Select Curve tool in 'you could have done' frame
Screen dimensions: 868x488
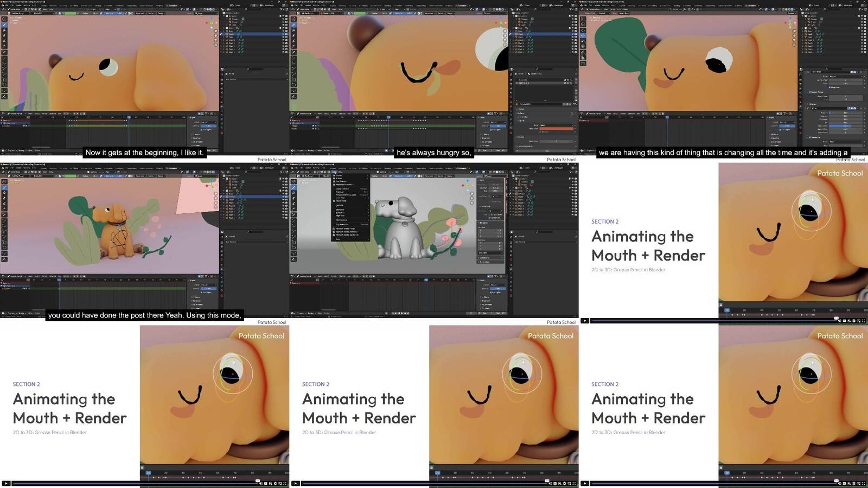point(4,237)
